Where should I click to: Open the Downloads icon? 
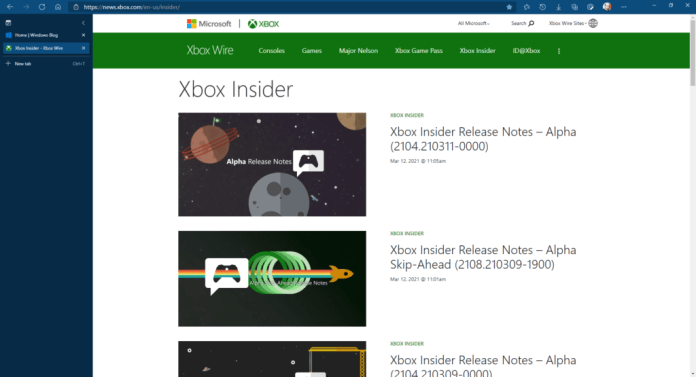(x=558, y=7)
